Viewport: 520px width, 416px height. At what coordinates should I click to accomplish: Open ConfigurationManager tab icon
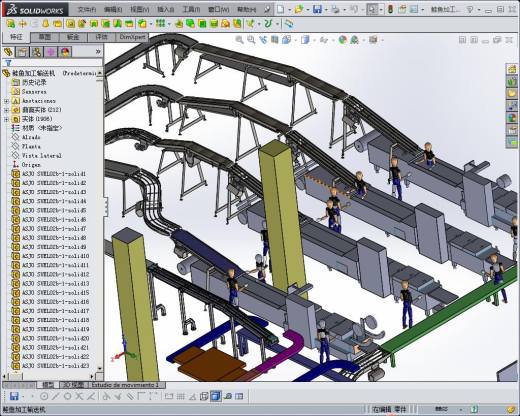37,52
